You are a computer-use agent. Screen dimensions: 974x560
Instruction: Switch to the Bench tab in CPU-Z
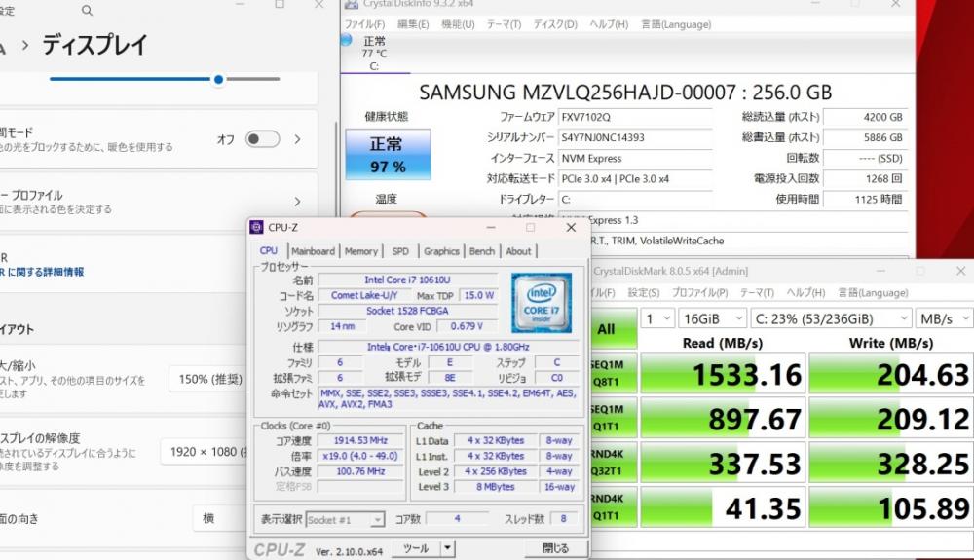pyautogui.click(x=482, y=251)
